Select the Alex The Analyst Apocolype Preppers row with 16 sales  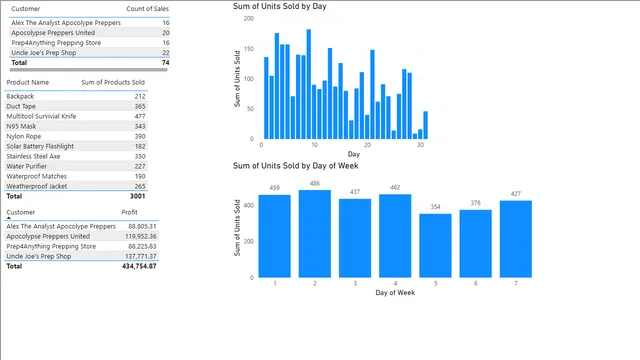click(89, 23)
